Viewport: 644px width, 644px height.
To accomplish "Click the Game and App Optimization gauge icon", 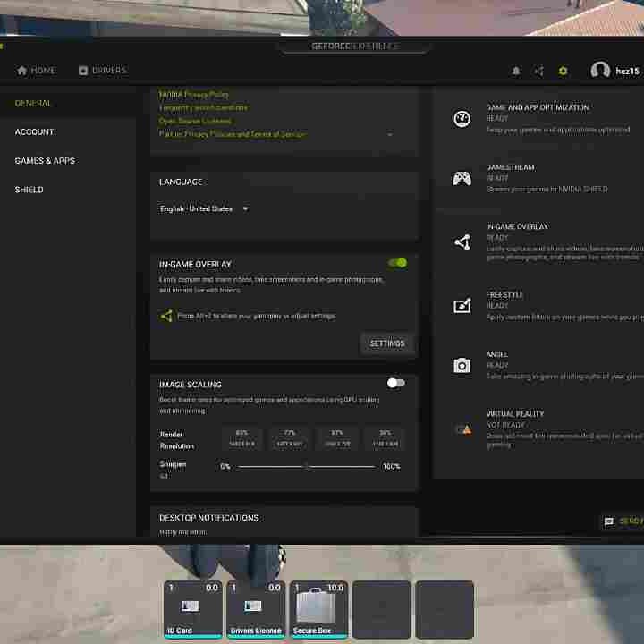I will pos(462,119).
